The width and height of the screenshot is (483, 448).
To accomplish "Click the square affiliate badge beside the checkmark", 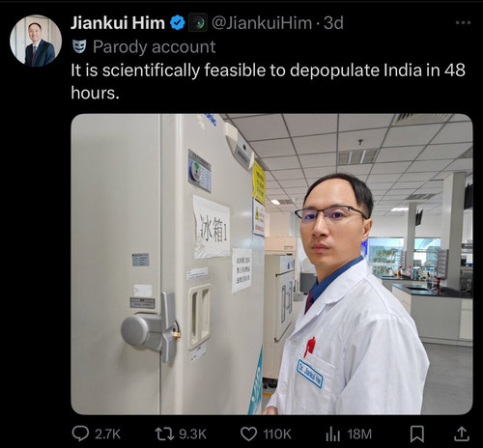I will click(x=198, y=23).
